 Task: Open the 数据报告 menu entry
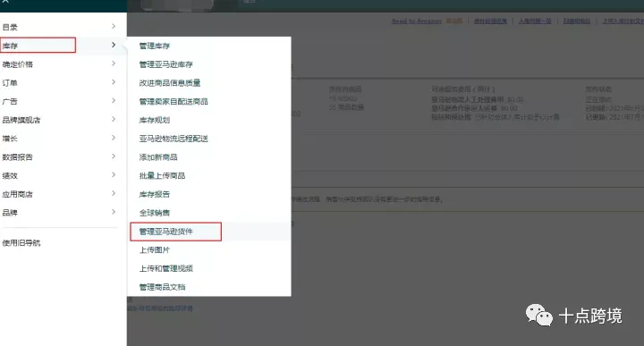17,156
